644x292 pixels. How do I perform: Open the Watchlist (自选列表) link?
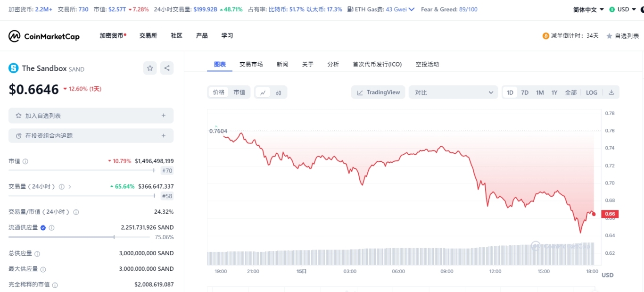623,36
